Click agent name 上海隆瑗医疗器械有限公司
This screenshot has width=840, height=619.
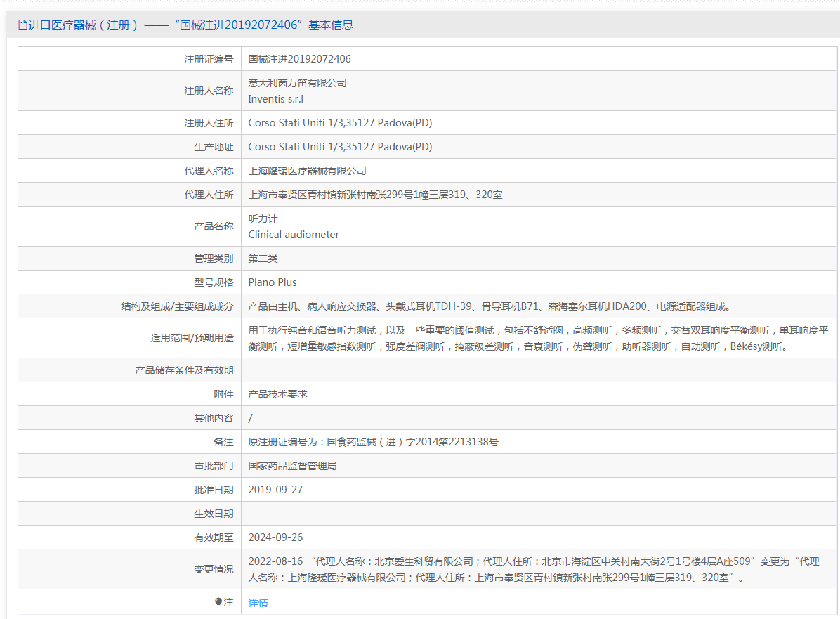click(308, 171)
